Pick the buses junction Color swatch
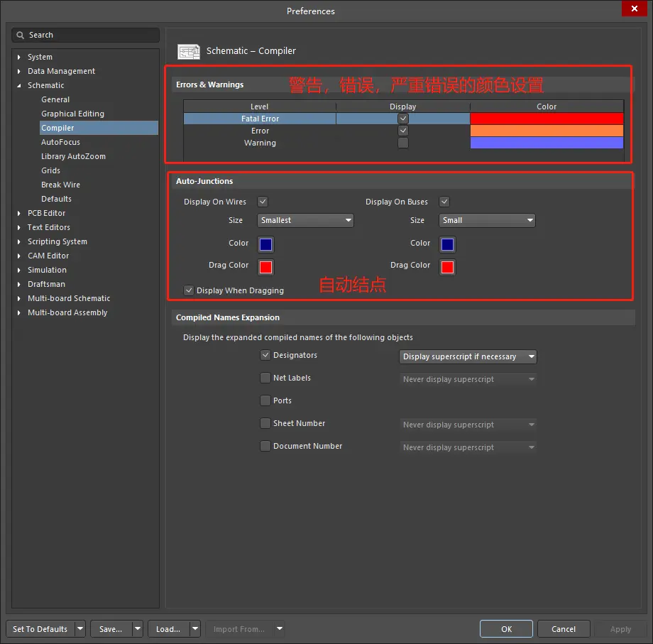The image size is (653, 644). [x=447, y=244]
